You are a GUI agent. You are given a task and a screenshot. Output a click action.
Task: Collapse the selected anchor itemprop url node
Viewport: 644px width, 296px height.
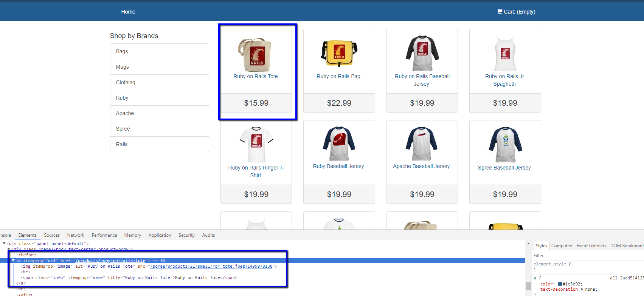click(13, 261)
